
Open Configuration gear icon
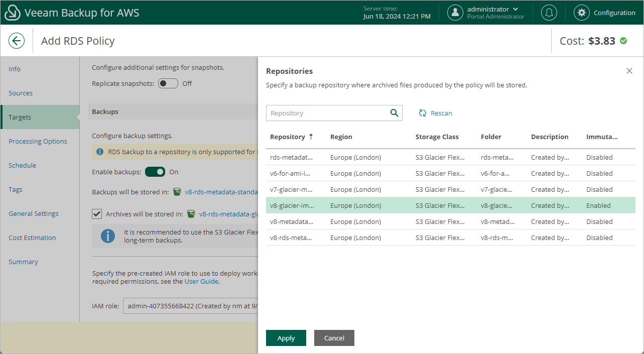[x=582, y=13]
